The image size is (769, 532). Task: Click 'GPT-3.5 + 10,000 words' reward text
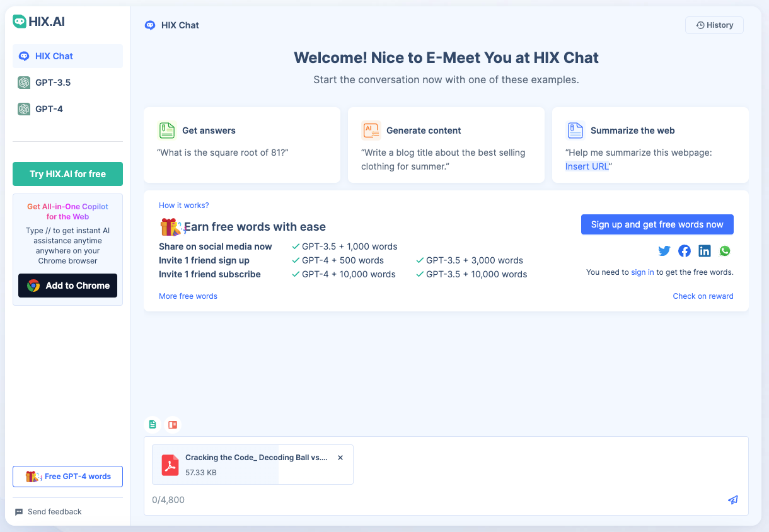(x=477, y=274)
